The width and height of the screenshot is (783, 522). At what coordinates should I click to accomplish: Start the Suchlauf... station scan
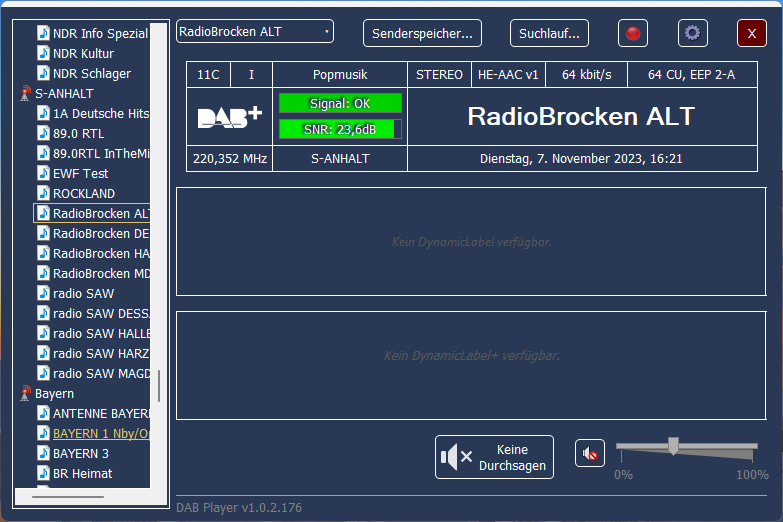coord(549,33)
